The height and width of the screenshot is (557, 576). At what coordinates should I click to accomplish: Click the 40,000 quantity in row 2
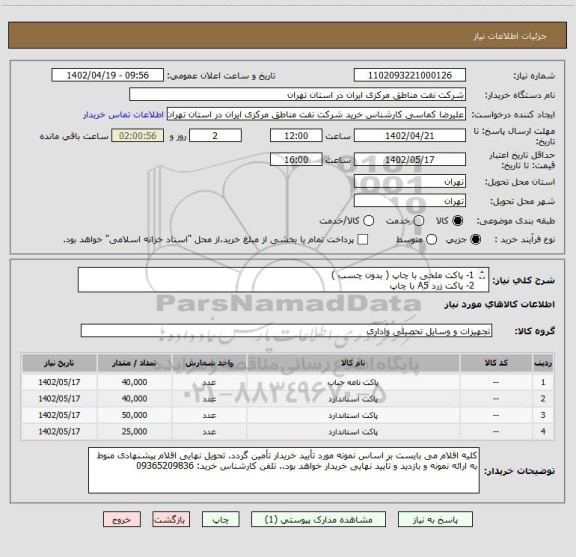(134, 399)
